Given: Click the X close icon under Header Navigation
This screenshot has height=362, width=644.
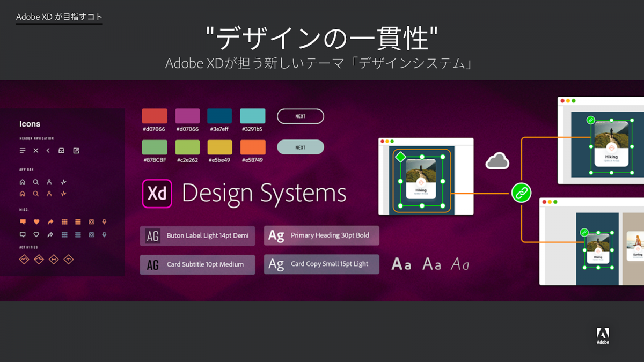Looking at the screenshot, I should coord(36,151).
